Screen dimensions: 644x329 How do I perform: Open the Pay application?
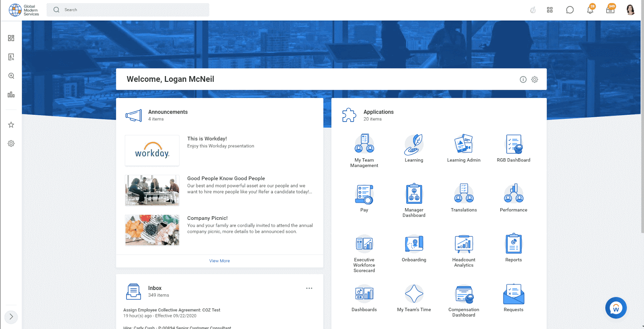(364, 198)
